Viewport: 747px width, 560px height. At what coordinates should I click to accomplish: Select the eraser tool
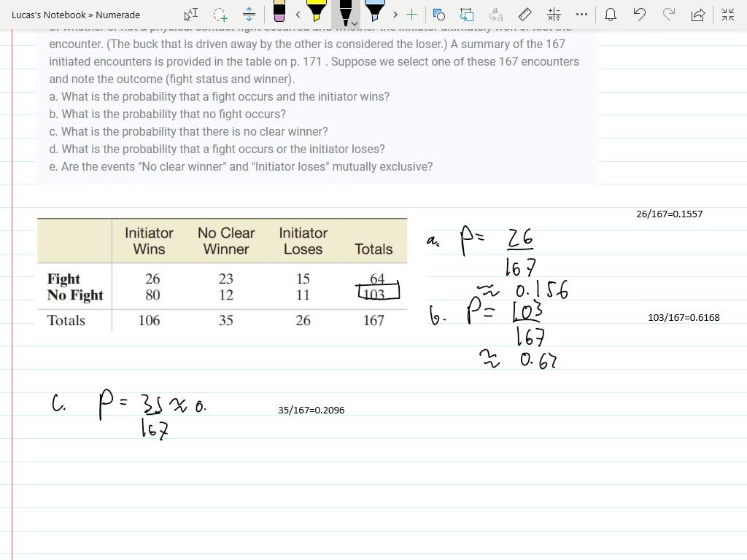pos(279,12)
